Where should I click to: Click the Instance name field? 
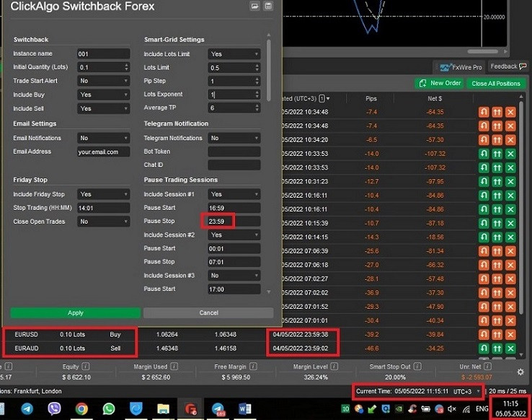pos(104,54)
